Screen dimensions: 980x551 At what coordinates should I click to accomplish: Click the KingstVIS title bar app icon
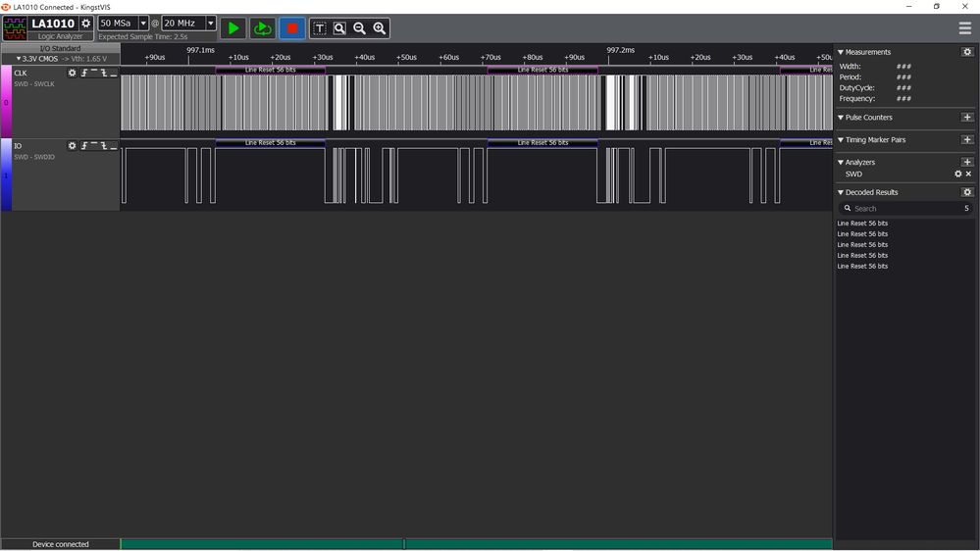coord(6,7)
